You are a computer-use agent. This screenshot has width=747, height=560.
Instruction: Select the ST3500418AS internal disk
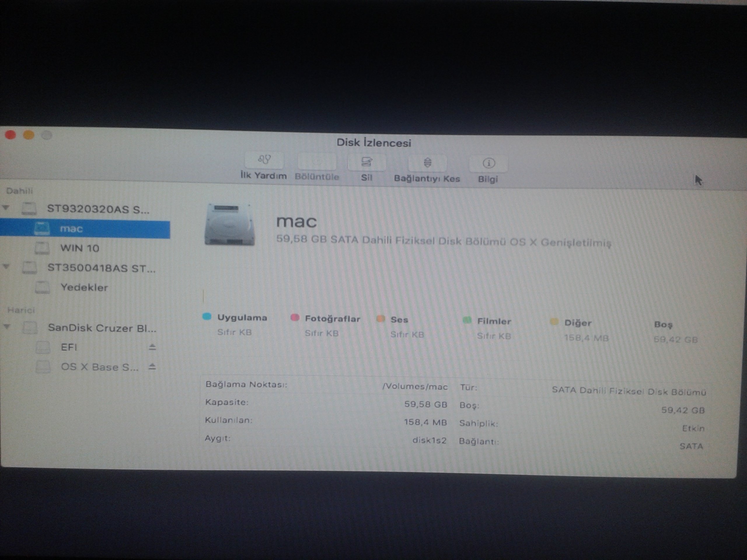pos(101,268)
